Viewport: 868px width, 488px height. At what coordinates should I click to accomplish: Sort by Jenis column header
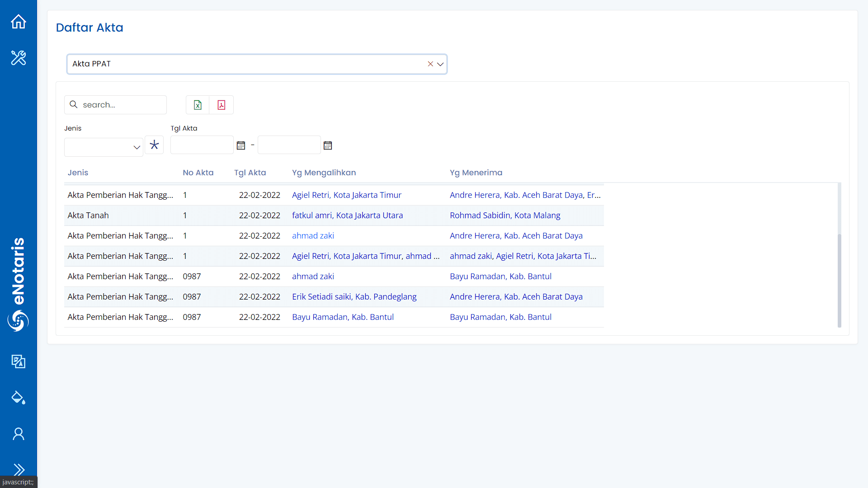click(x=78, y=173)
